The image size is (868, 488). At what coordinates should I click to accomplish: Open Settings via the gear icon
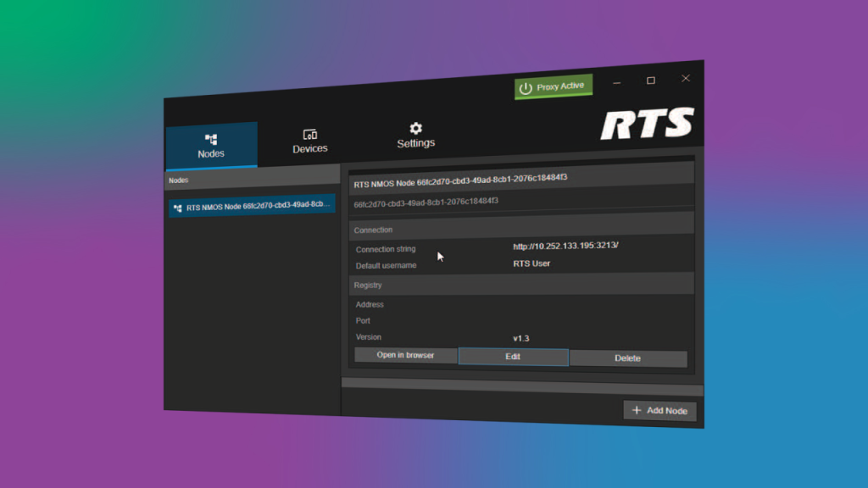[415, 129]
